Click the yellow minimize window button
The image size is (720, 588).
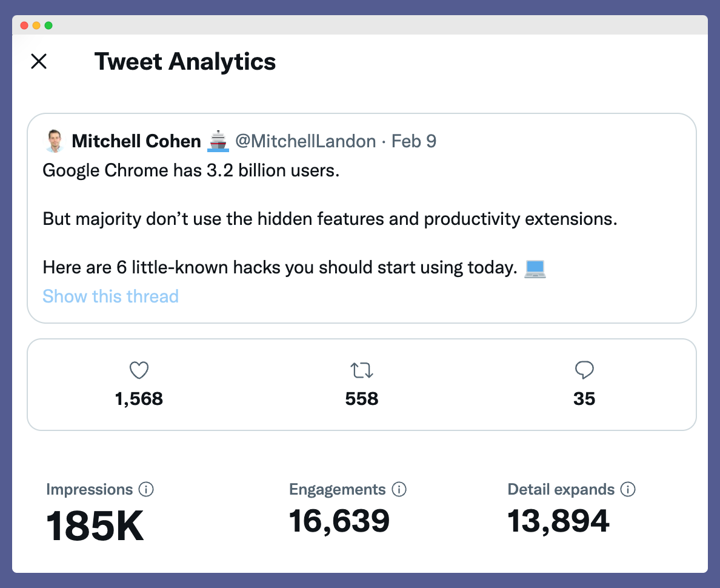(x=36, y=25)
